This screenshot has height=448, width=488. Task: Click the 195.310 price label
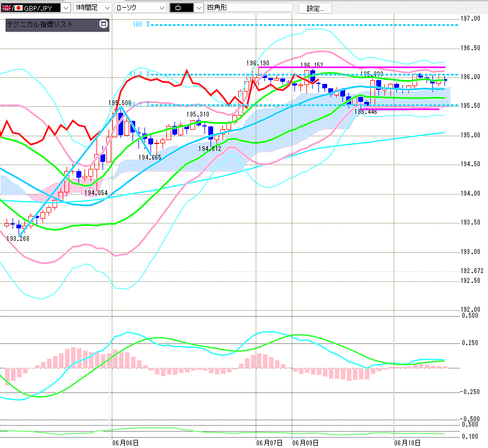(x=197, y=114)
